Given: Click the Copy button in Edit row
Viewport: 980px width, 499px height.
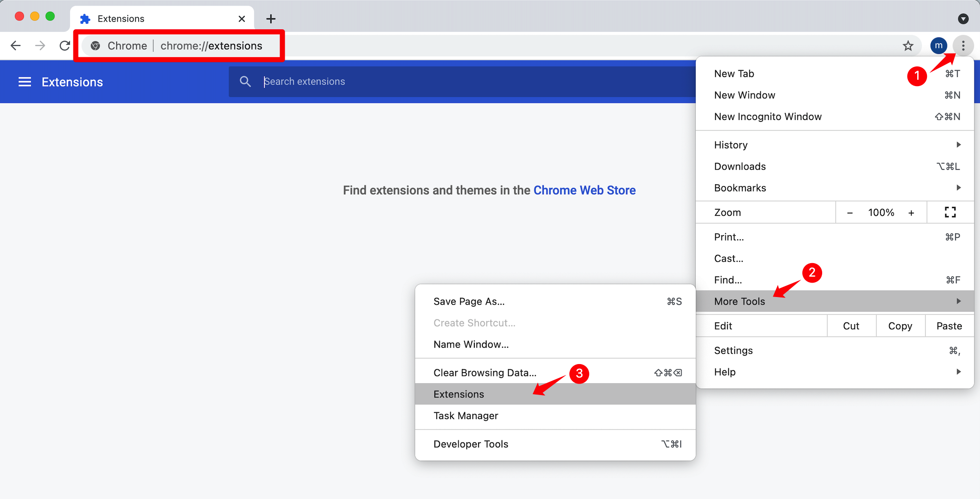Looking at the screenshot, I should click(x=900, y=326).
